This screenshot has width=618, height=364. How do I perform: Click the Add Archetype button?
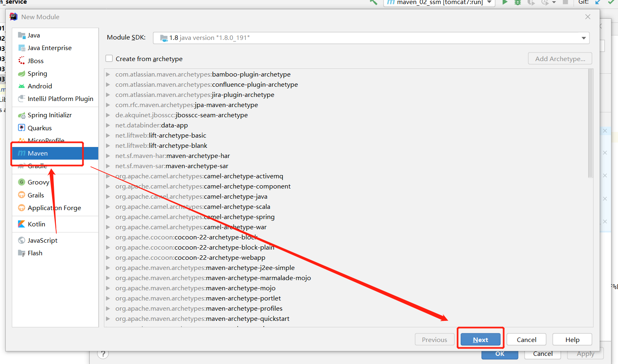click(560, 59)
